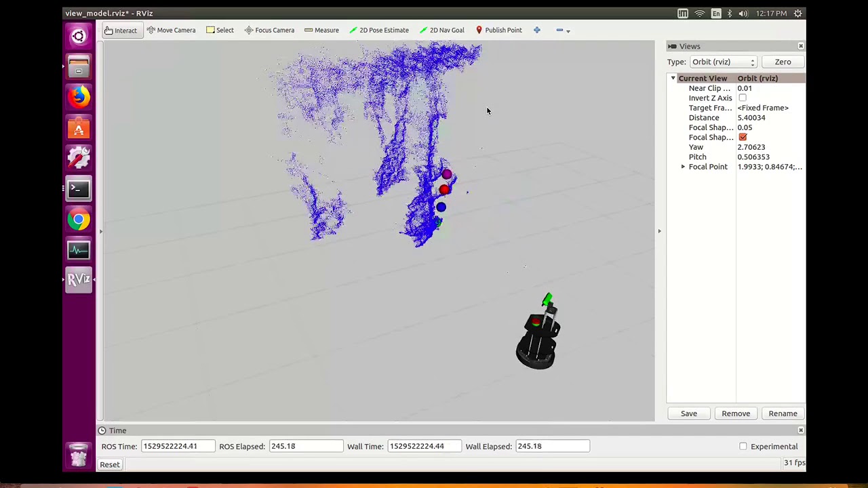Click the Reset button
The height and width of the screenshot is (488, 868).
[x=110, y=465]
